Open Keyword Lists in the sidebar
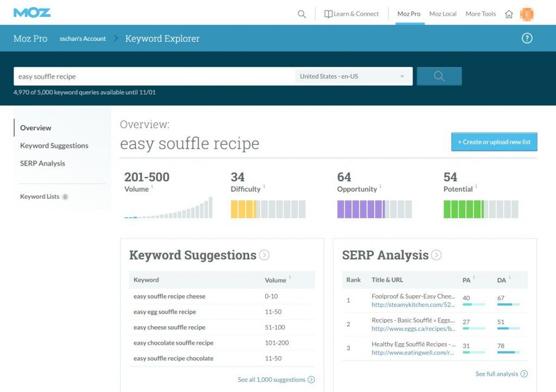This screenshot has width=556, height=392. pyautogui.click(x=40, y=197)
